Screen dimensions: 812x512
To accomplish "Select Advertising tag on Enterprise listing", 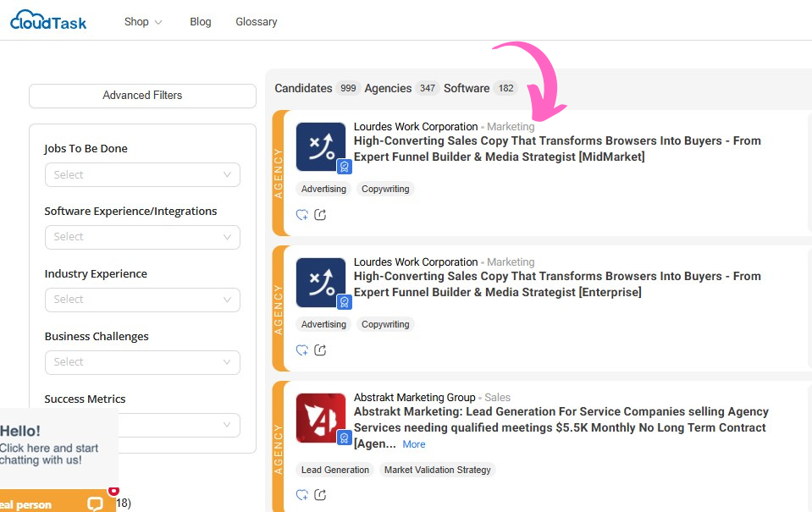I will (x=323, y=325).
